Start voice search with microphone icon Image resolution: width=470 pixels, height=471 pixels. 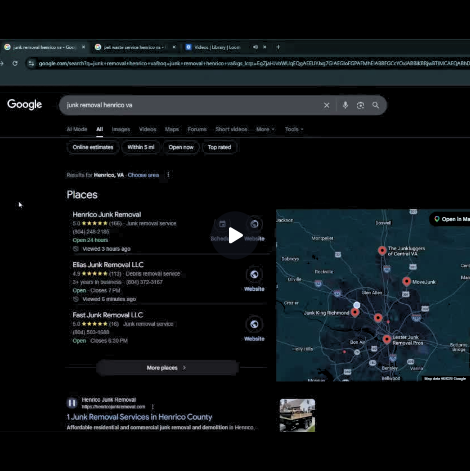tap(345, 105)
